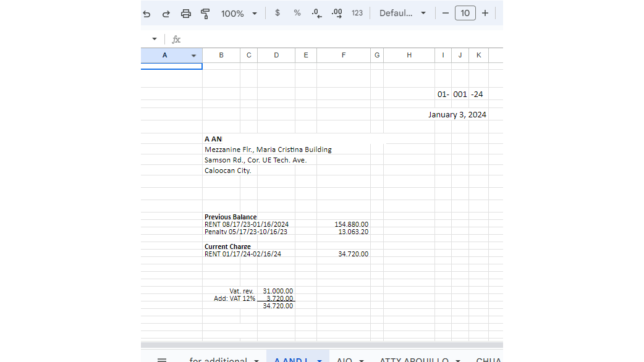
Task: Undo the last action
Action: [x=146, y=14]
